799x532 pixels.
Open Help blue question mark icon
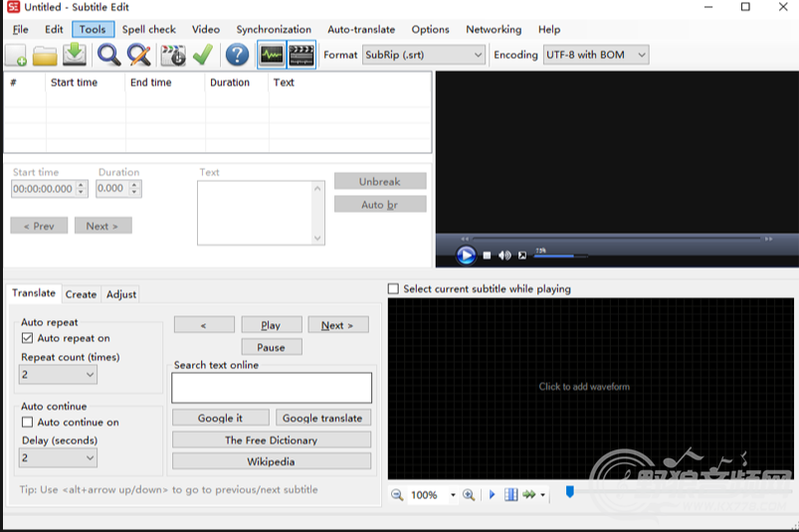(237, 55)
